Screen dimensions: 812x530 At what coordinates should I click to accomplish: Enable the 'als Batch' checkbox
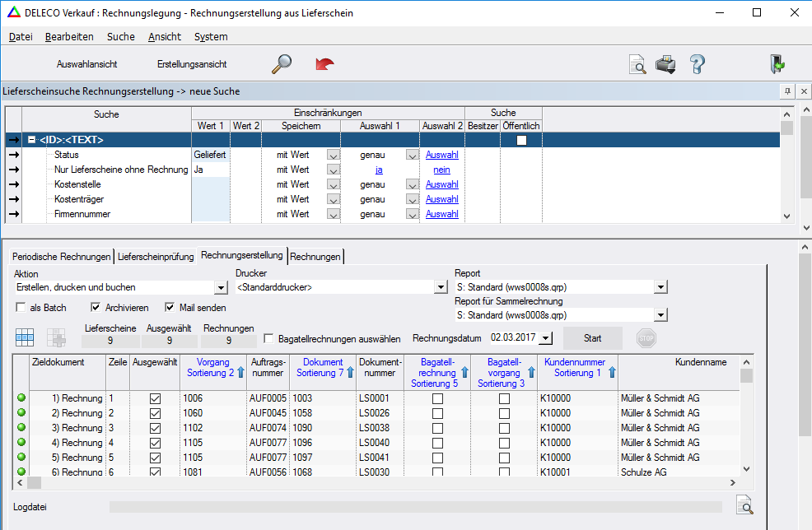[x=21, y=308]
